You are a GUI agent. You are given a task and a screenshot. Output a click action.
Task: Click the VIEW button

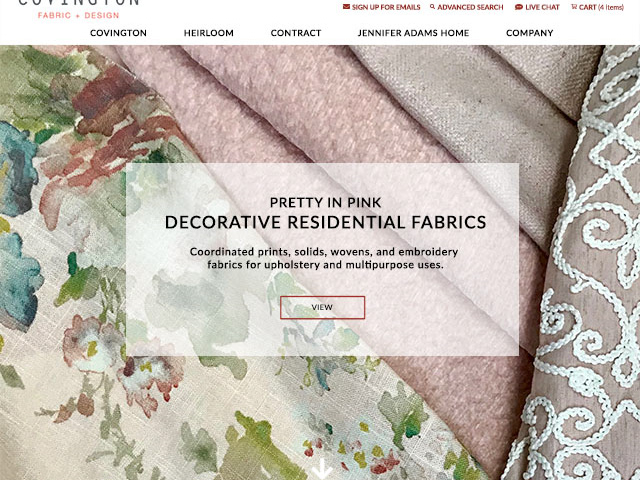(322, 307)
